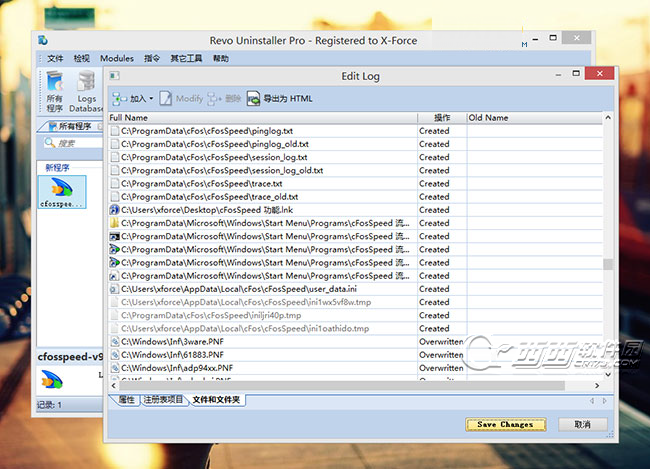The height and width of the screenshot is (469, 650).
Task: Click the 新程序 group label
Action: coord(57,168)
